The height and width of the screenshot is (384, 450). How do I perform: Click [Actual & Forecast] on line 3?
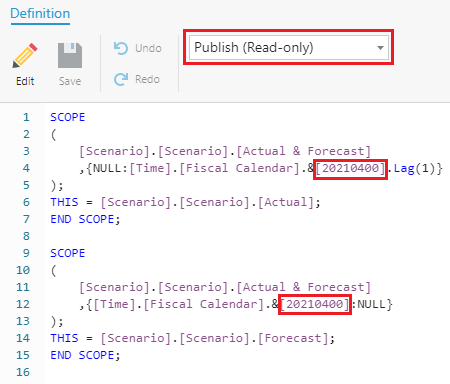[304, 151]
